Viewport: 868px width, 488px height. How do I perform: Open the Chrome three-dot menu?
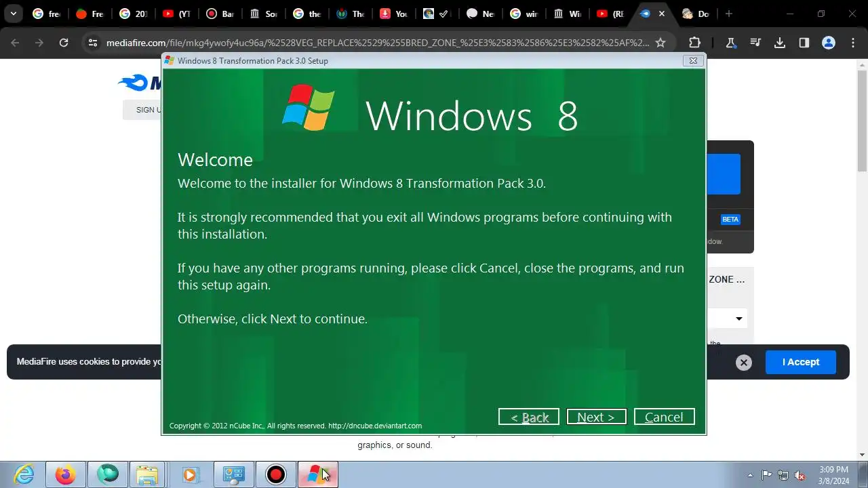tap(853, 43)
